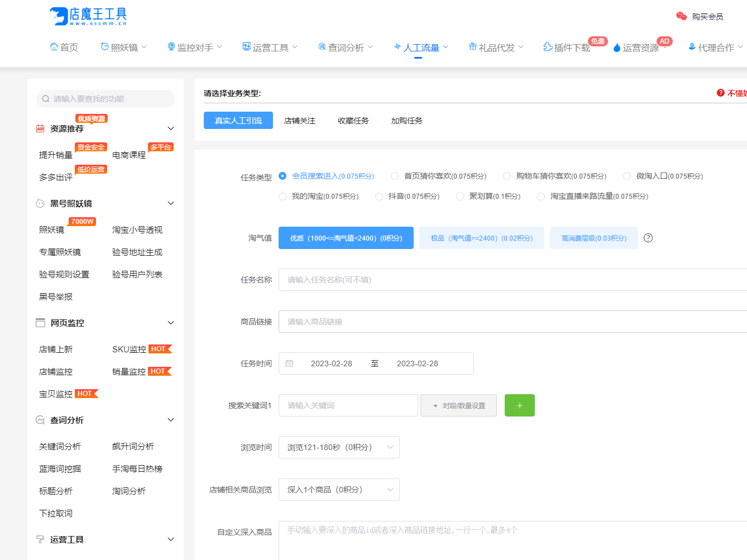Screen dimensions: 747x560
Task: Click the 网页监控 section icon
Action: 40,323
